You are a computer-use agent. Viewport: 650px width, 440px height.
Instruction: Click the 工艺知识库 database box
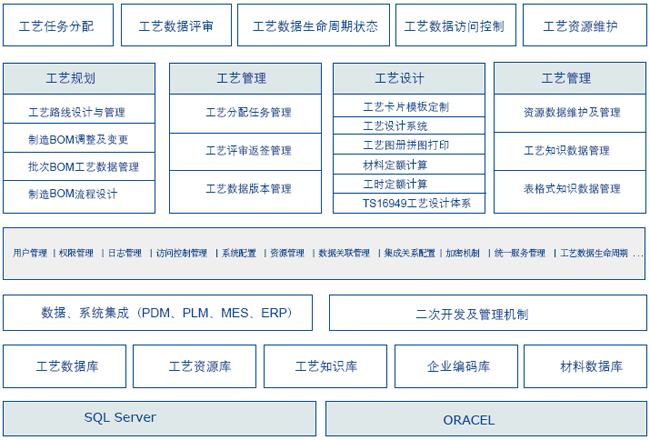[326, 367]
